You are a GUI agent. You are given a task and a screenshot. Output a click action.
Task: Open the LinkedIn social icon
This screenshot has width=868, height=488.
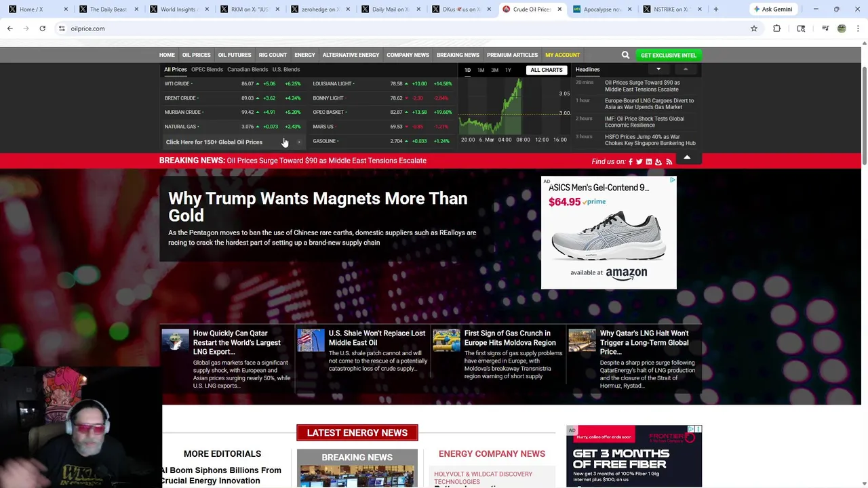click(648, 161)
